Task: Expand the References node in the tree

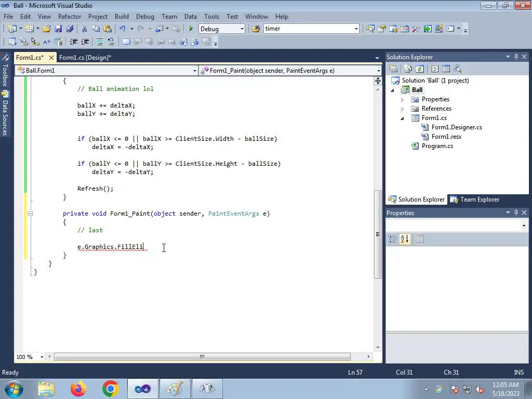Action: click(403, 109)
